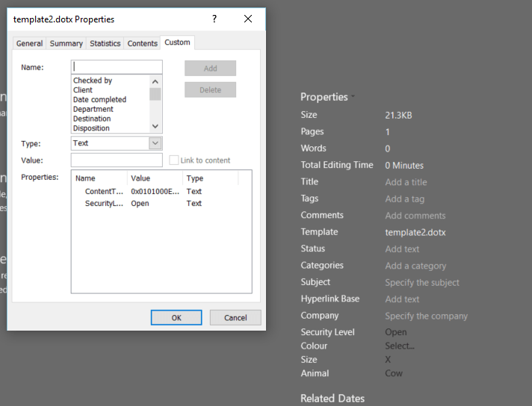Image resolution: width=532 pixels, height=406 pixels.
Task: Click 'Add a category' field
Action: pos(415,266)
